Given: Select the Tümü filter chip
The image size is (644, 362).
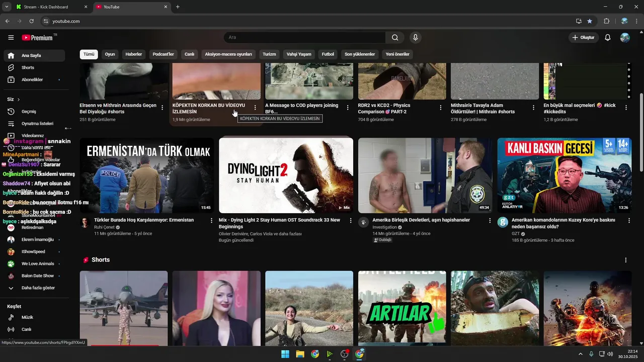Looking at the screenshot, I should tap(89, 54).
